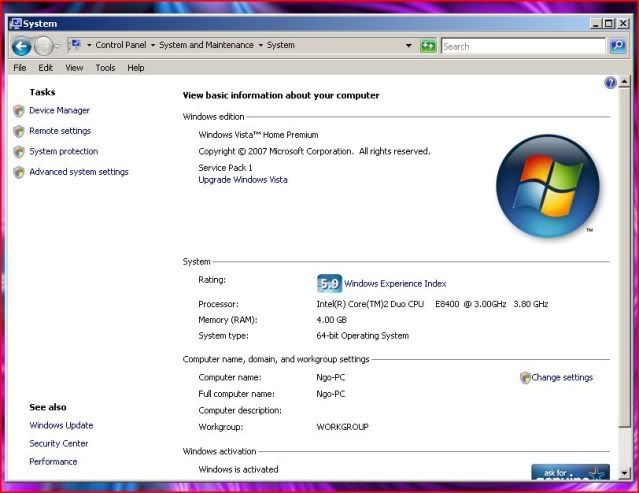Open Remote settings task link
The height and width of the screenshot is (493, 639).
(60, 131)
